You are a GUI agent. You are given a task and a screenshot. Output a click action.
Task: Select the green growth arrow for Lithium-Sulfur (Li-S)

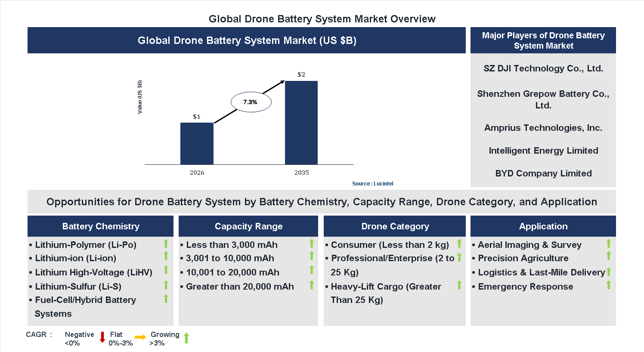[x=165, y=284]
